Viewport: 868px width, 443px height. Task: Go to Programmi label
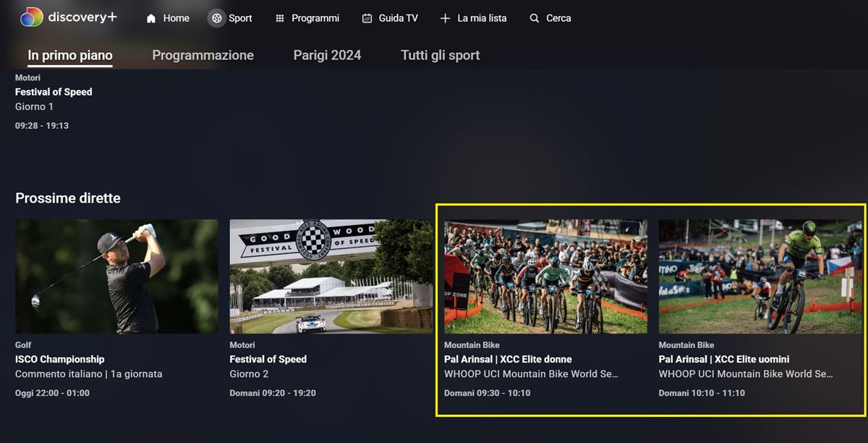coord(315,18)
